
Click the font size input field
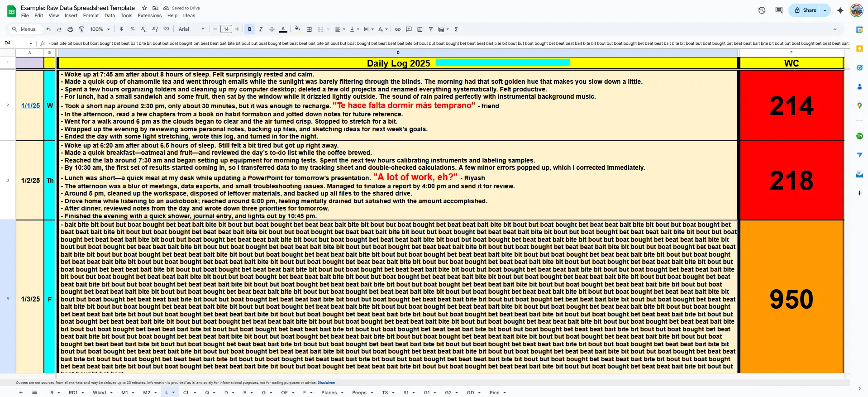(226, 29)
